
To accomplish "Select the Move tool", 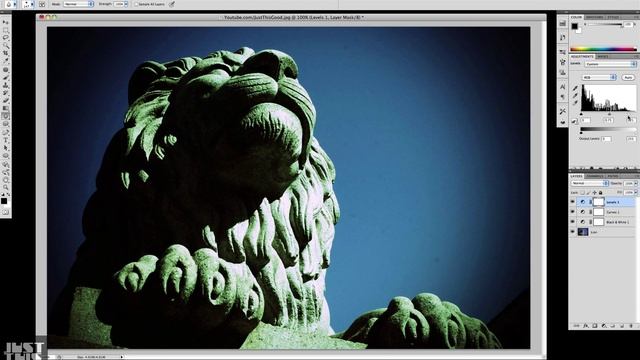I will [6, 22].
